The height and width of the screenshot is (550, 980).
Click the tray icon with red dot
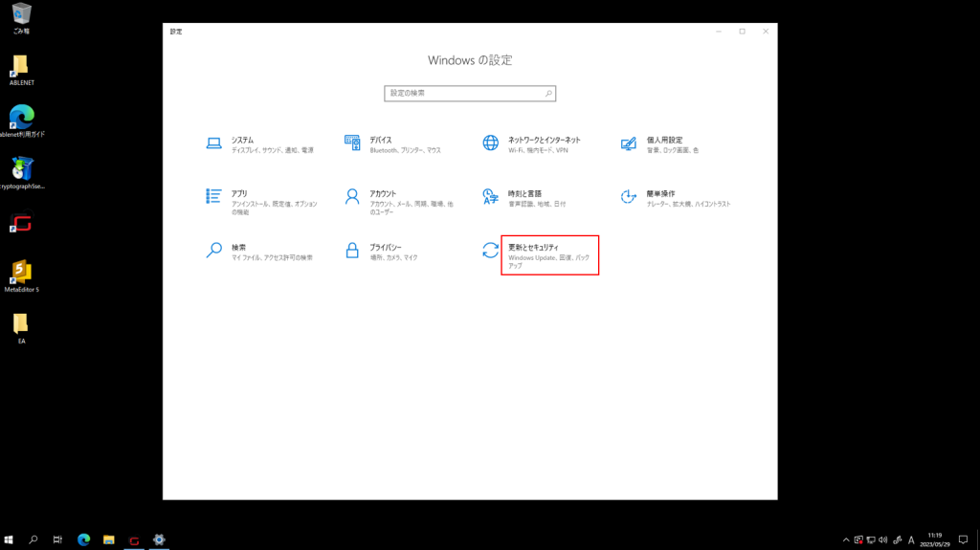[x=858, y=540]
